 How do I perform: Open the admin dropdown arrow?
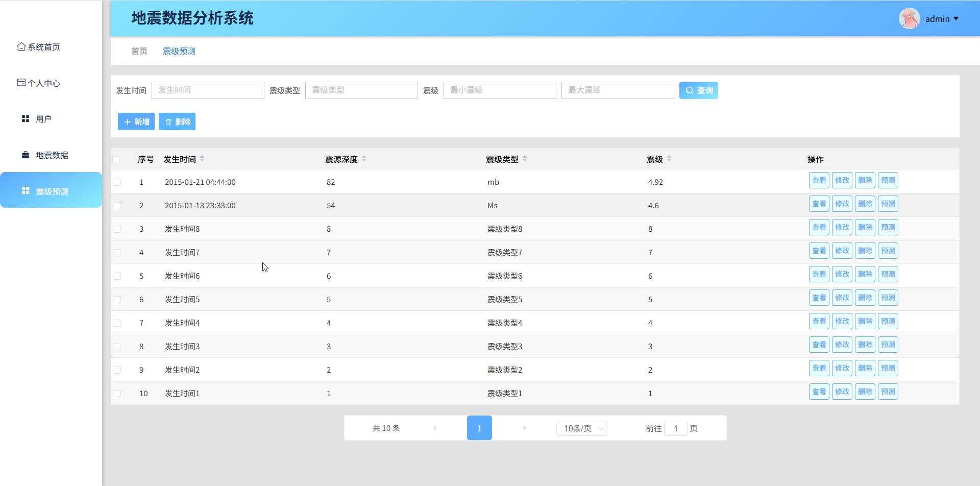point(956,19)
